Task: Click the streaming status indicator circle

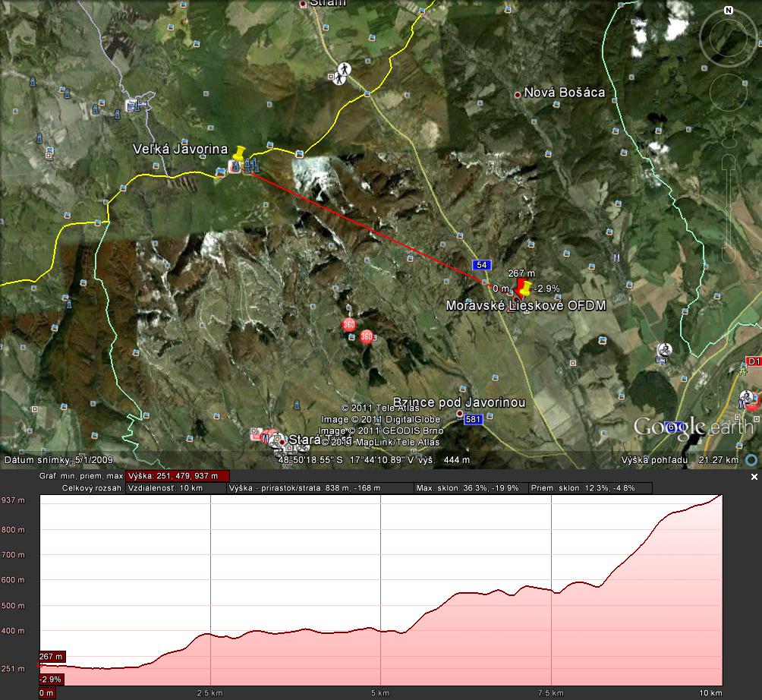Action: pos(750,459)
